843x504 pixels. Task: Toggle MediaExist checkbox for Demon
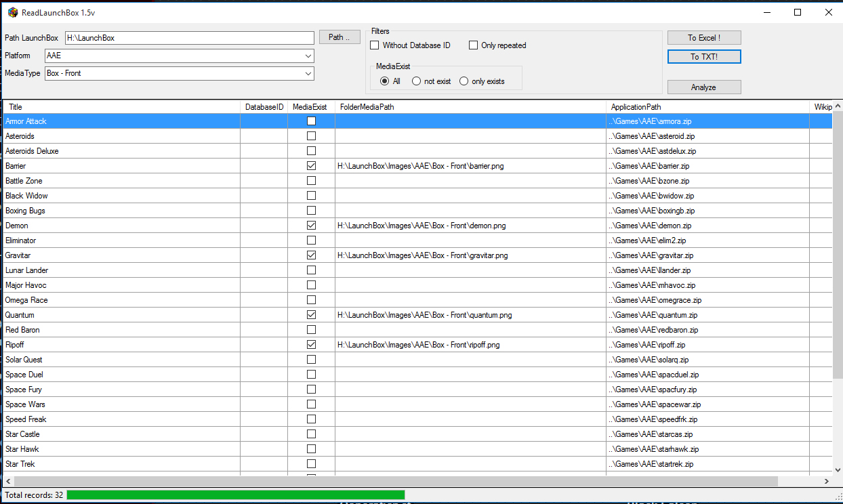point(311,226)
